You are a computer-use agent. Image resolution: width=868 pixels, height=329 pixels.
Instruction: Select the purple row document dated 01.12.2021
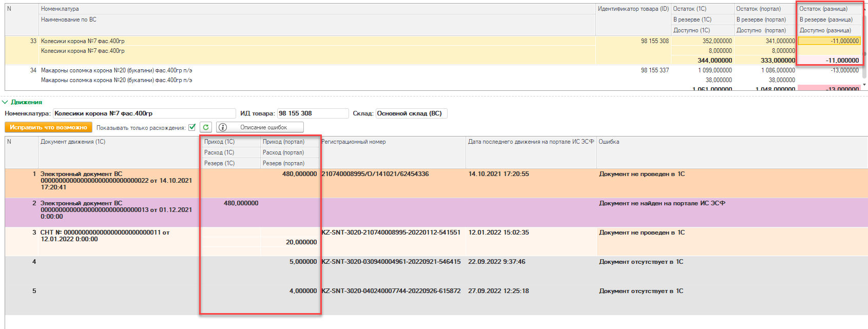click(x=117, y=210)
